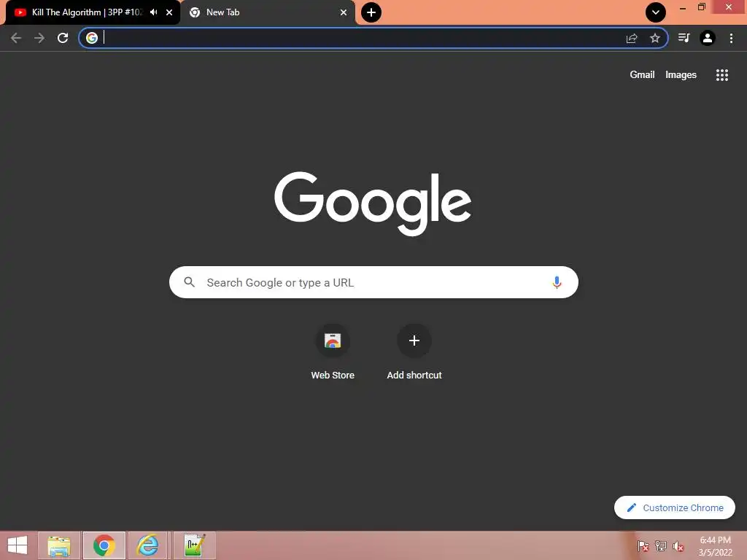Click the Google search box
747x560 pixels.
coord(373,282)
